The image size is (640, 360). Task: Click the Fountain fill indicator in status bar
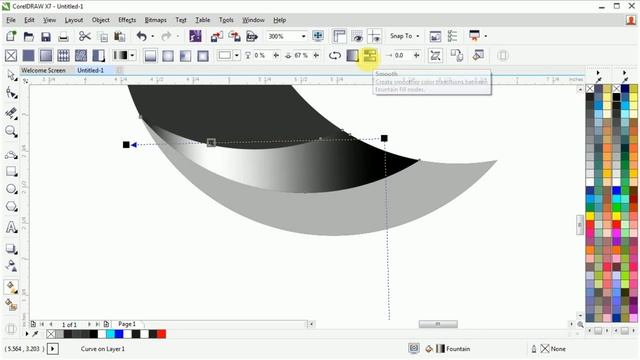(453, 349)
